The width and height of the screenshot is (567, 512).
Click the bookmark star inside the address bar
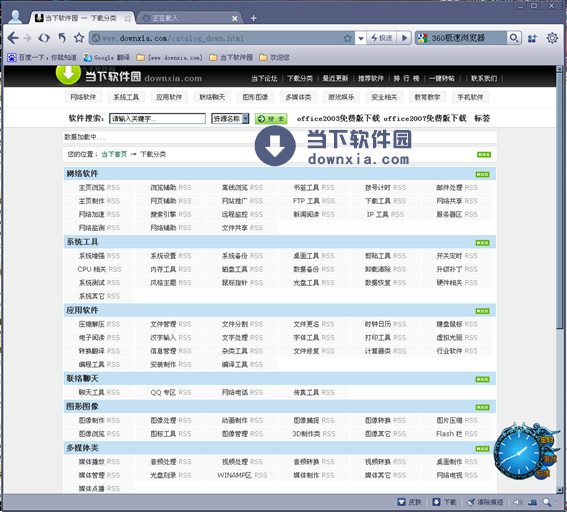pos(348,38)
